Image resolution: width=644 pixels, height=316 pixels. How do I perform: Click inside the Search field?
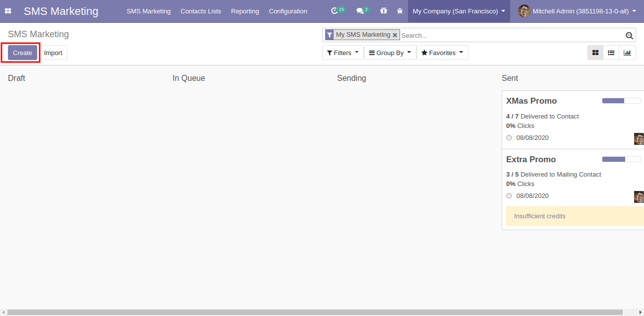pyautogui.click(x=512, y=35)
